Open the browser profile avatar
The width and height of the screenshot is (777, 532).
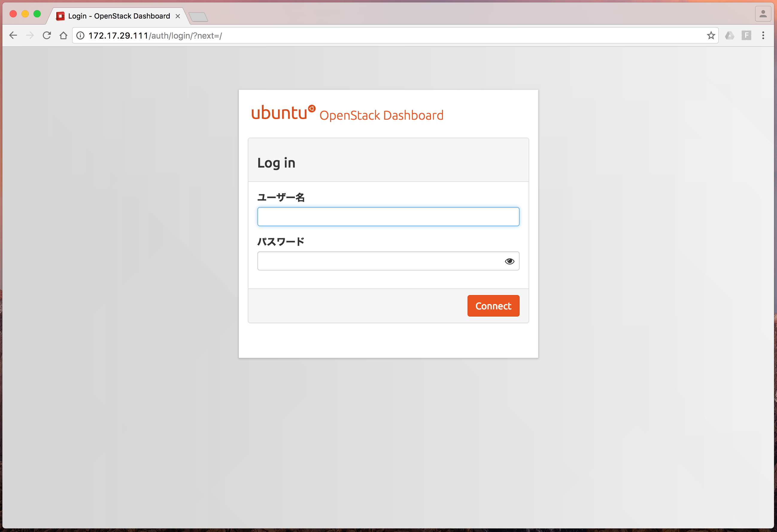pos(763,13)
